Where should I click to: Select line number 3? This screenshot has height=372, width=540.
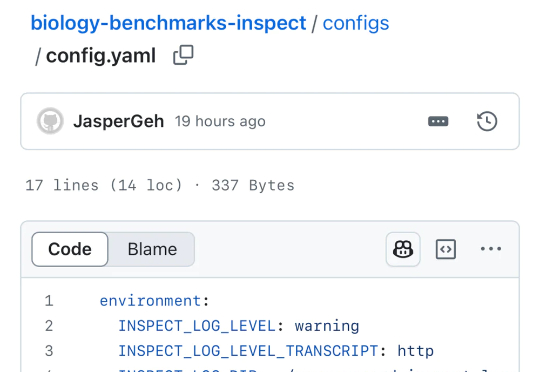[49, 351]
